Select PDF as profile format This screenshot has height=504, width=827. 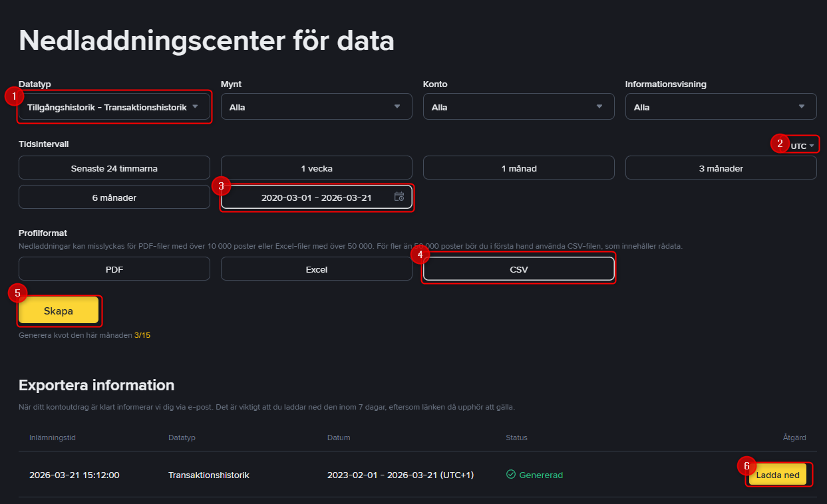tap(114, 269)
